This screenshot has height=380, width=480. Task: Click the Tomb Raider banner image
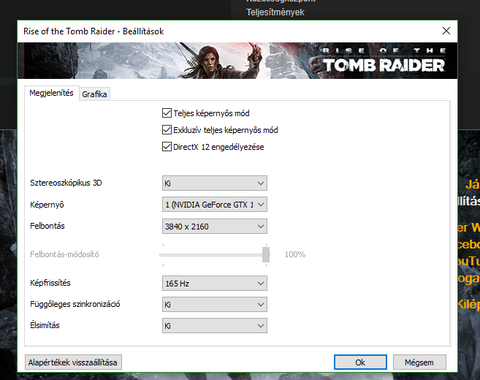[x=237, y=61]
